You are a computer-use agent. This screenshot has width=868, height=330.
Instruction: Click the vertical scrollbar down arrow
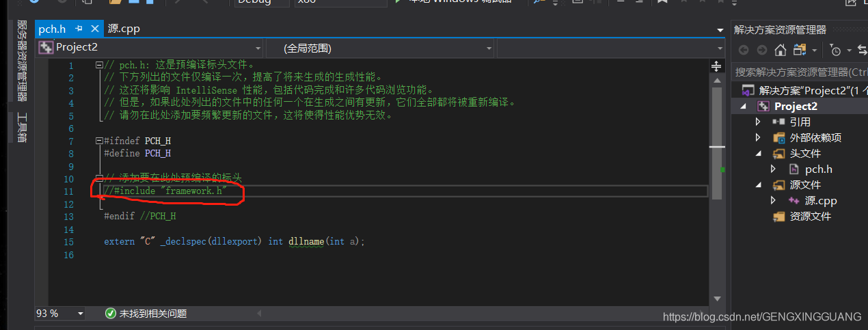[x=716, y=299]
